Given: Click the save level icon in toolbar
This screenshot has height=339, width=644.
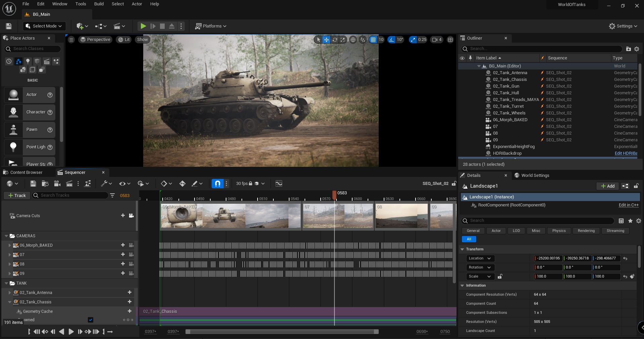Looking at the screenshot, I should [9, 26].
